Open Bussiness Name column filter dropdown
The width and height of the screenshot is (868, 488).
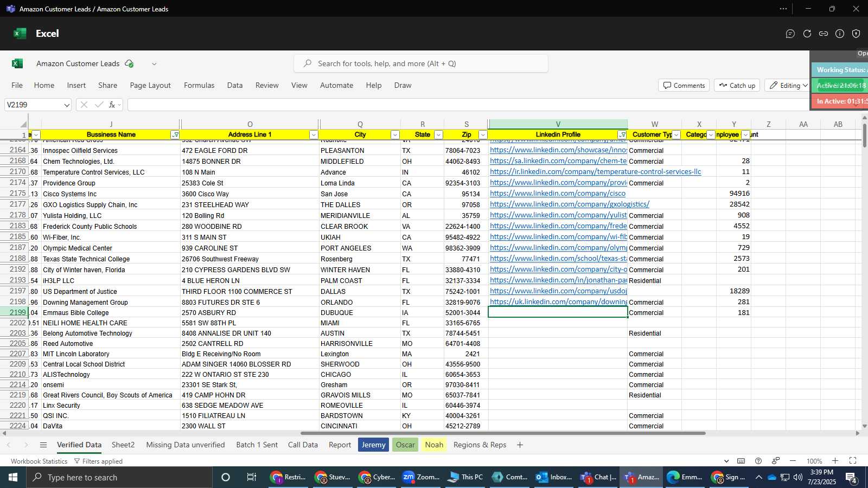(175, 135)
